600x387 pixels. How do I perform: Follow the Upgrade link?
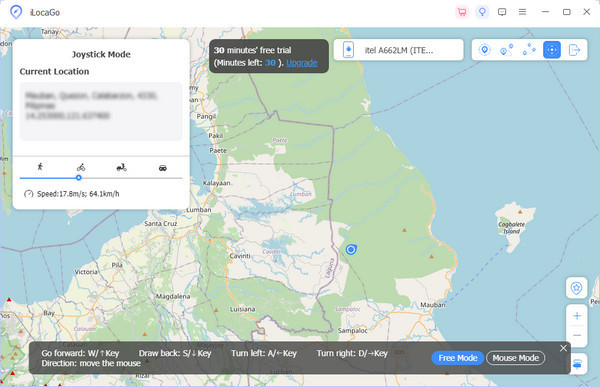pyautogui.click(x=302, y=63)
